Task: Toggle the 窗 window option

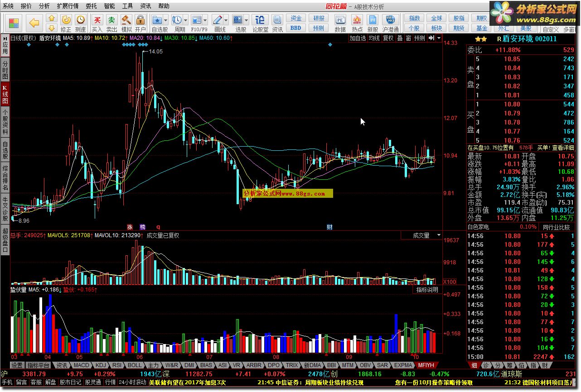Action: click(408, 38)
